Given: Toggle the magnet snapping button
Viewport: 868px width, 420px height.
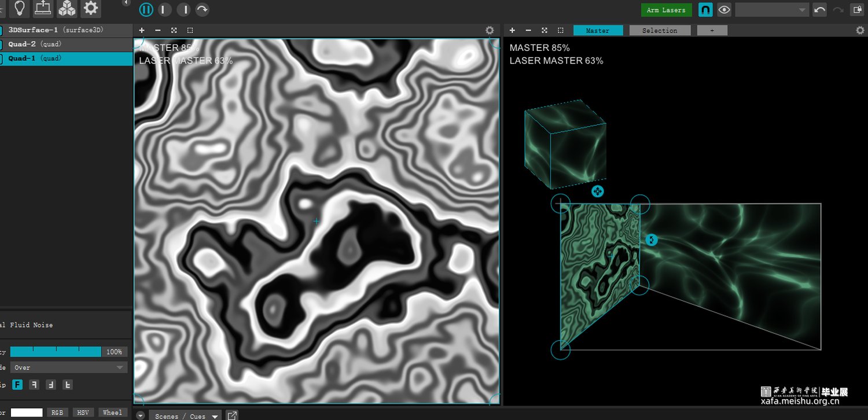Looking at the screenshot, I should click(x=705, y=10).
